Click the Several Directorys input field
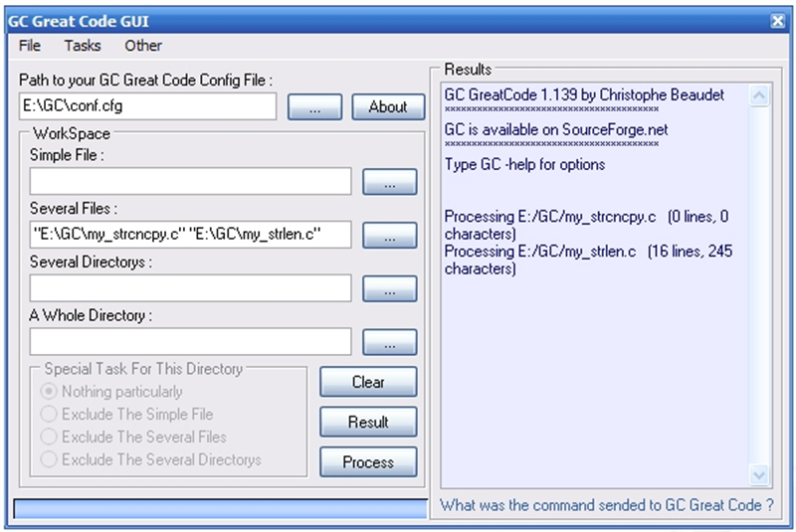Image resolution: width=796 pixels, height=532 pixels. (190, 288)
